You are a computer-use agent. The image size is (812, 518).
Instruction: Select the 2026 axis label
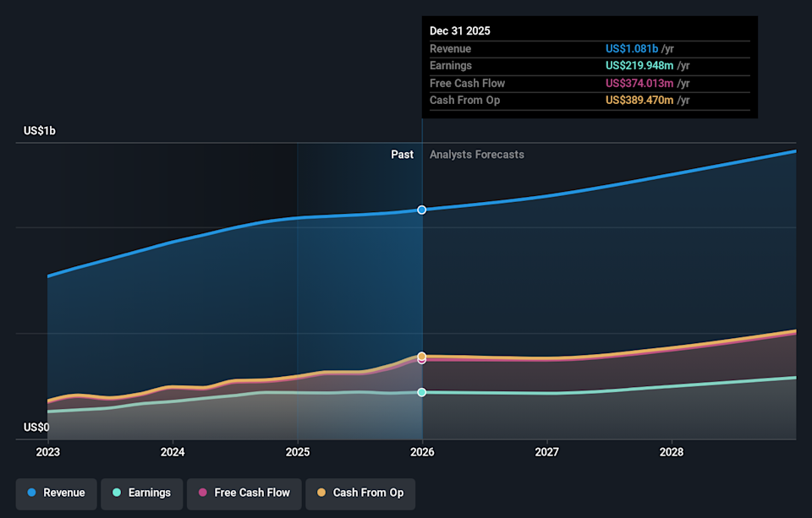(422, 452)
